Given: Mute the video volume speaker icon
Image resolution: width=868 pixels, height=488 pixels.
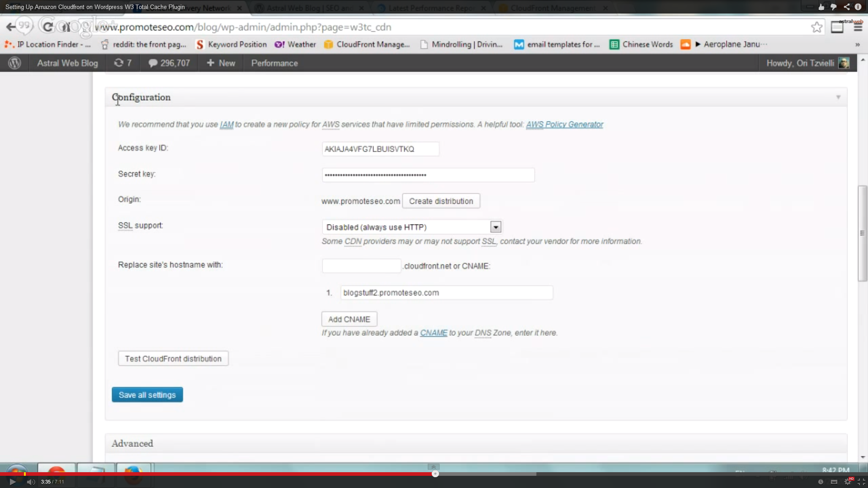Looking at the screenshot, I should (30, 482).
